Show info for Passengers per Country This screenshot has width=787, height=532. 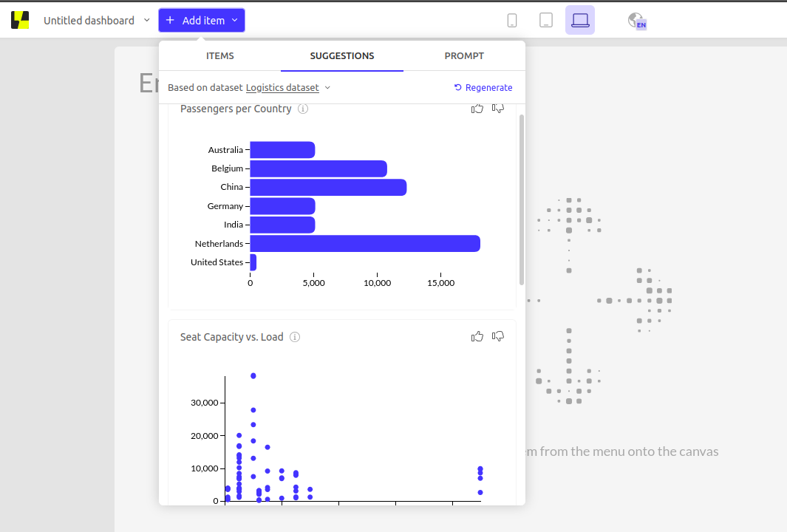coord(303,109)
